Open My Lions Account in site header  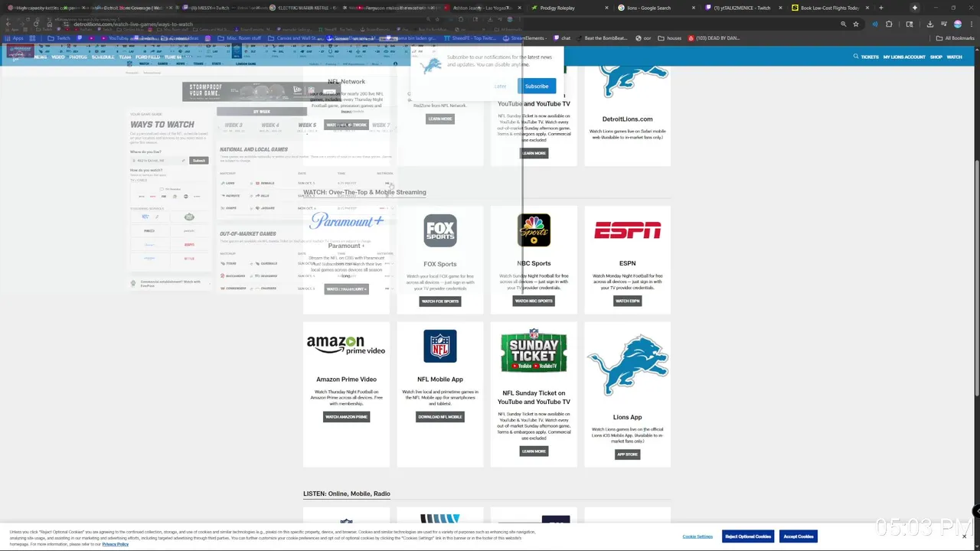coord(904,57)
